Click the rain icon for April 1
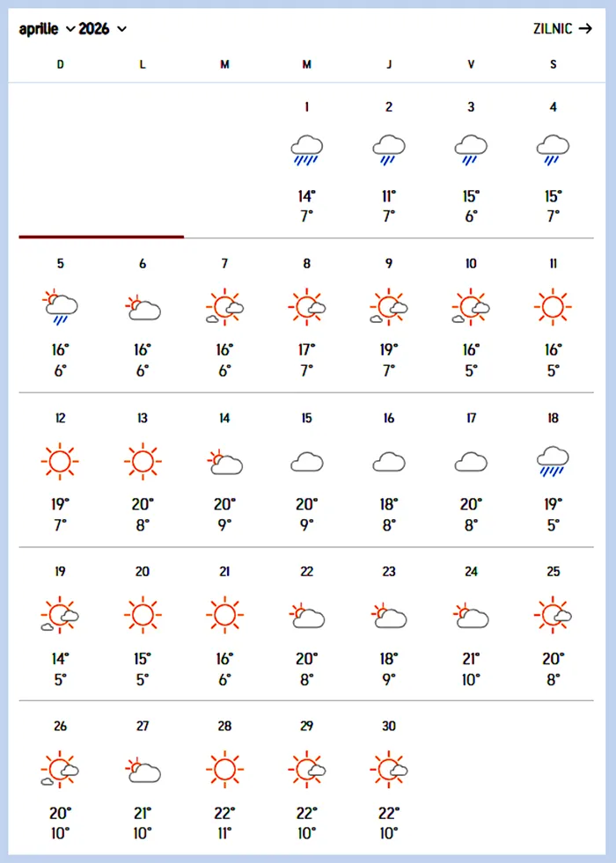 [306, 150]
